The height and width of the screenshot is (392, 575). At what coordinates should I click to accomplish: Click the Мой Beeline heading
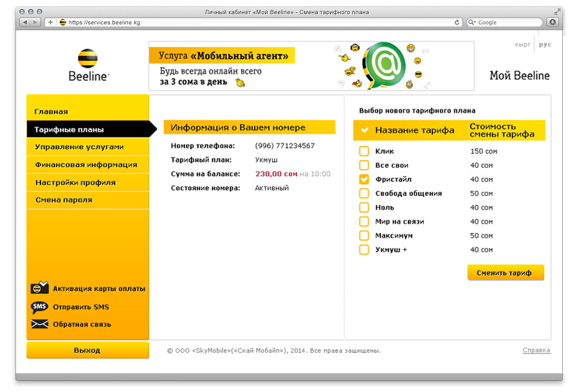click(x=520, y=75)
